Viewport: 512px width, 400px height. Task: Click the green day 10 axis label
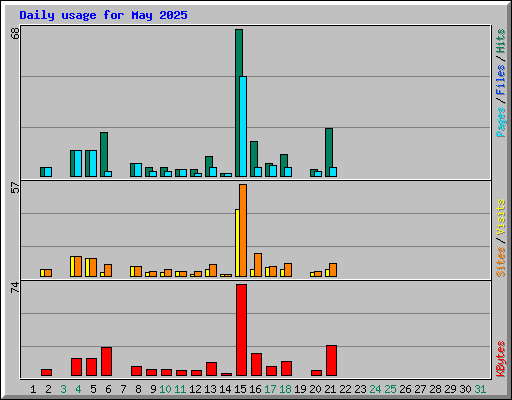(x=165, y=389)
